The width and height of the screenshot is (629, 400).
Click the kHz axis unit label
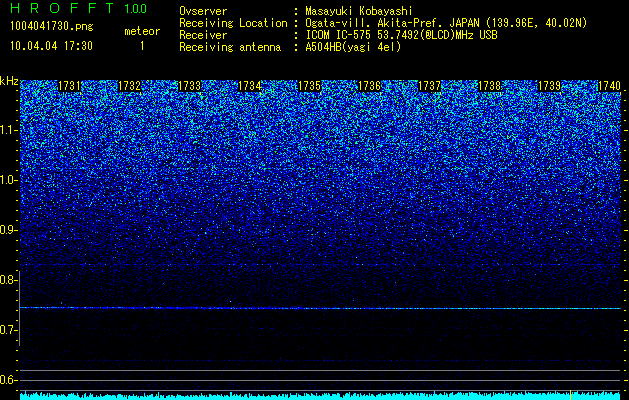[x=9, y=81]
